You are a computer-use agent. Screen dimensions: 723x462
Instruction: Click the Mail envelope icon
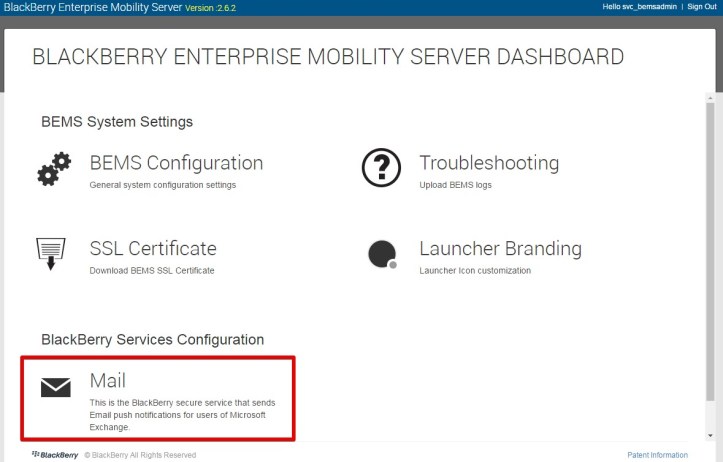tap(55, 388)
